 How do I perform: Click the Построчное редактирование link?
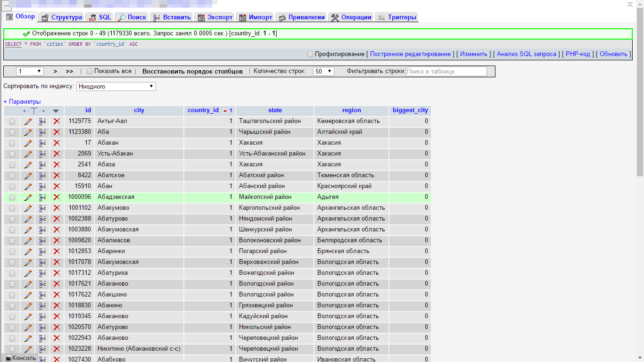click(410, 54)
